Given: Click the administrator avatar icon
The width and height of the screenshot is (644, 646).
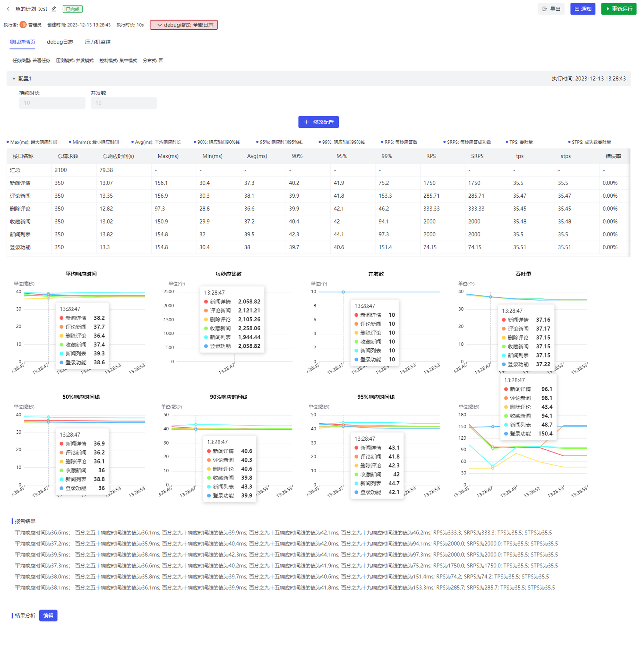Looking at the screenshot, I should coord(23,25).
